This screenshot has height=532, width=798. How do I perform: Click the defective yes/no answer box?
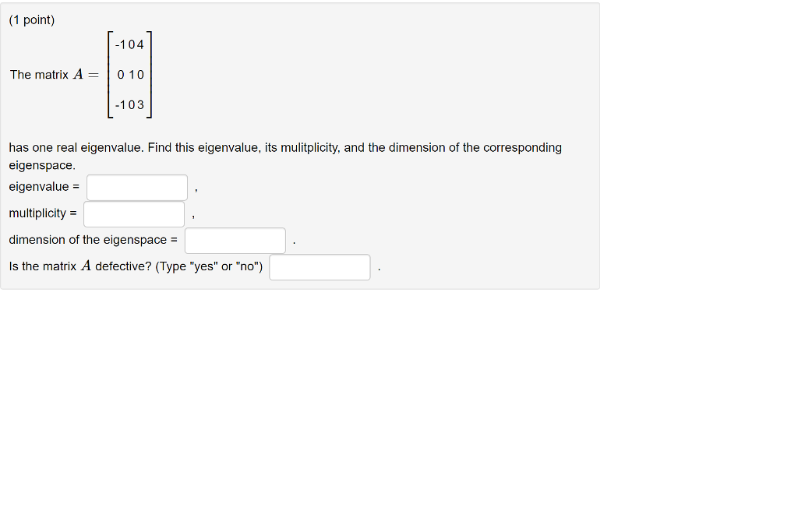[320, 266]
